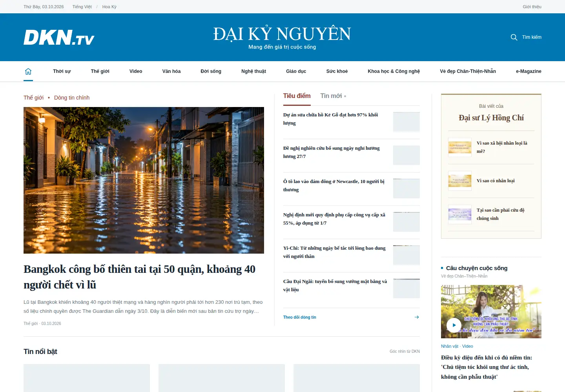Switch to the Hoa Kỳ edition
The height and width of the screenshot is (392, 565).
[x=109, y=7]
